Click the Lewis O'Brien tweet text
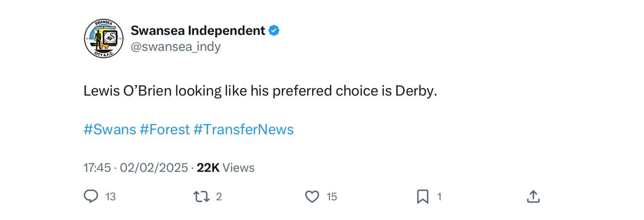 [260, 91]
